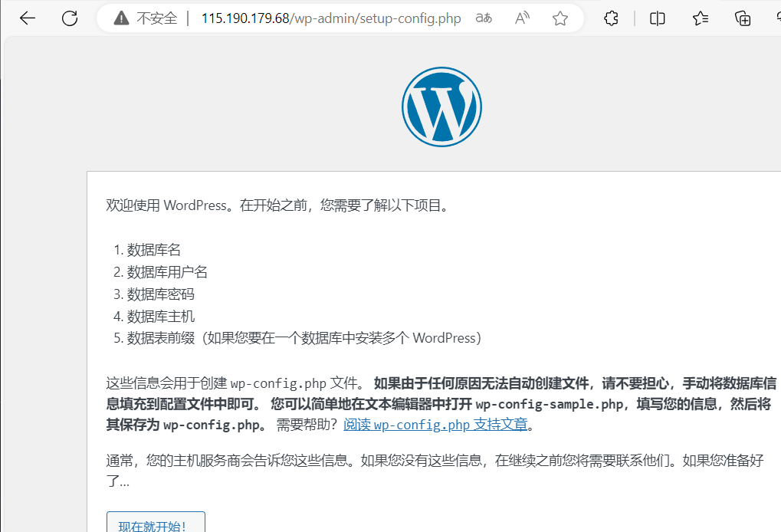Image resolution: width=781 pixels, height=532 pixels.
Task: Click the browser back arrow
Action: (28, 18)
